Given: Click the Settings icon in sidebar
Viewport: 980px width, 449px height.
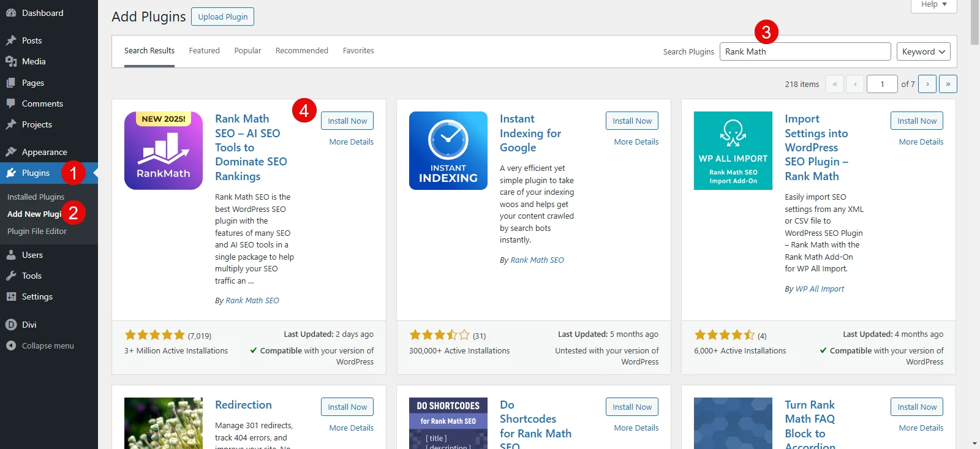Looking at the screenshot, I should [11, 296].
